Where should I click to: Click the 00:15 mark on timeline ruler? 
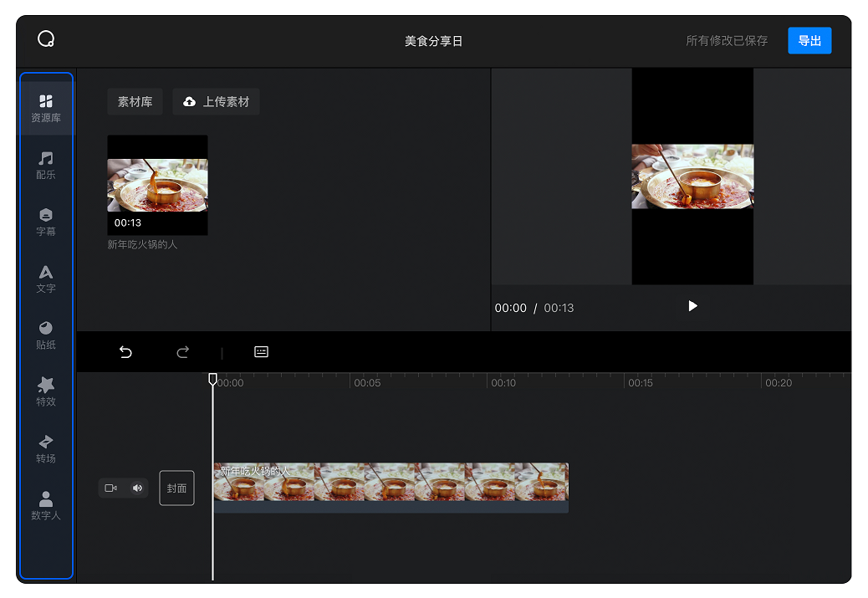641,383
